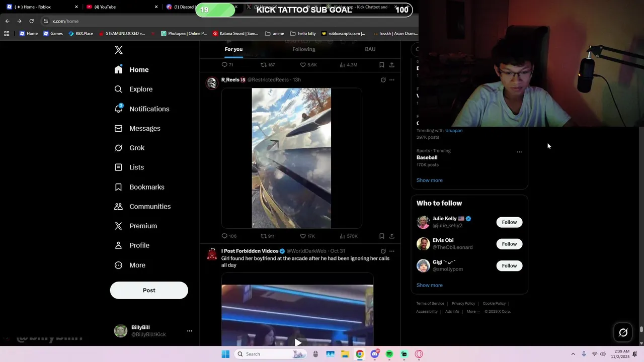Image resolution: width=644 pixels, height=362 pixels.
Task: Follow Elvis Obi
Action: pyautogui.click(x=509, y=244)
